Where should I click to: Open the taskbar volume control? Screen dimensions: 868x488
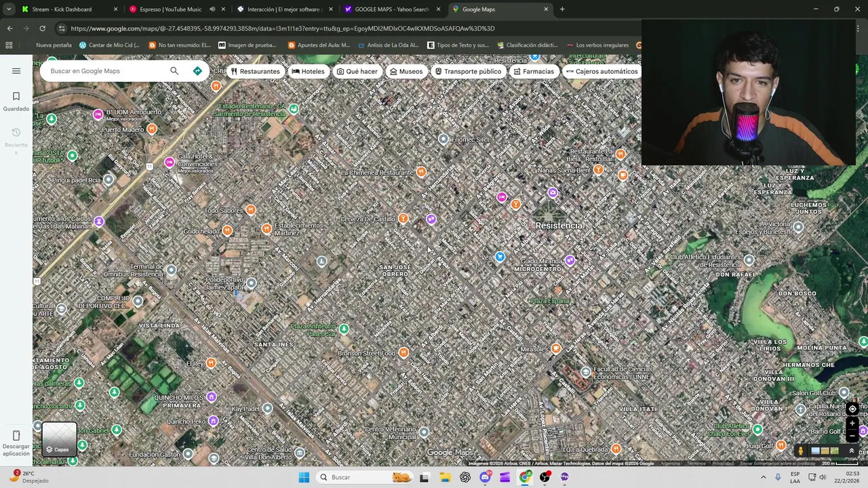(823, 477)
